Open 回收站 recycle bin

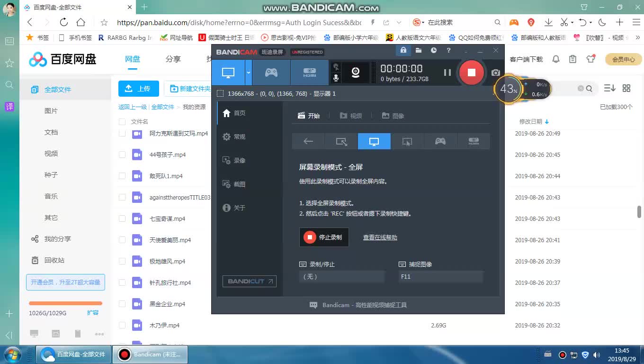coord(54,260)
